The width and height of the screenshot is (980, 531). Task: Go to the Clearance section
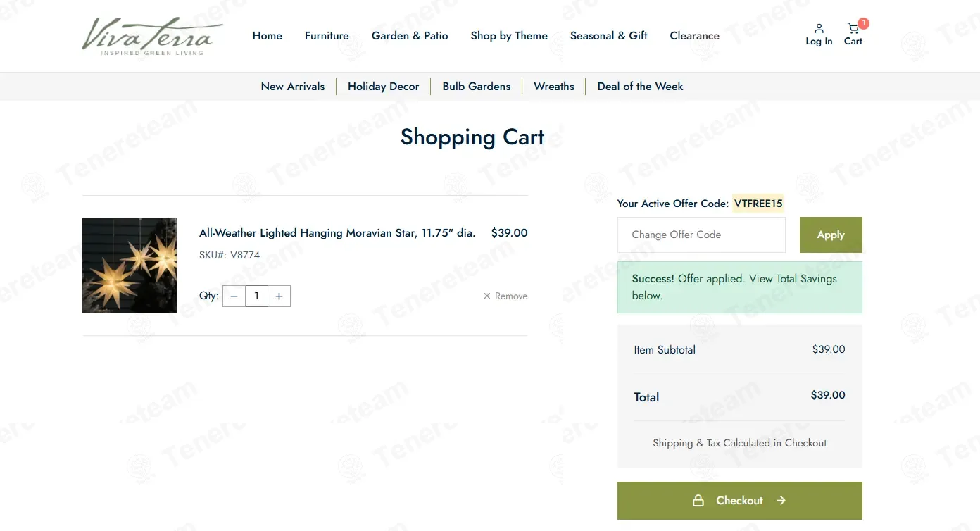pos(694,36)
